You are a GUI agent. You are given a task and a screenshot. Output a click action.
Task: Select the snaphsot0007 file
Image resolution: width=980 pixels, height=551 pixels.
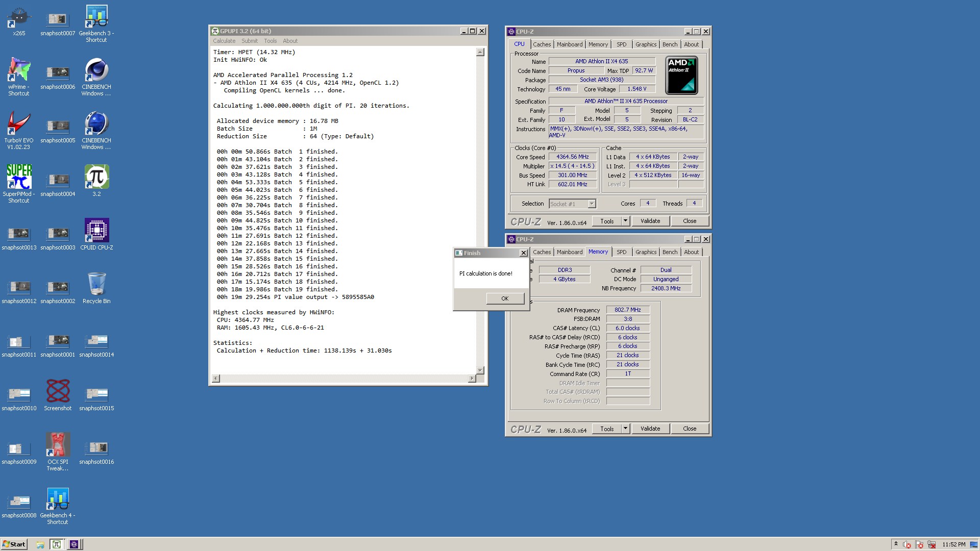pos(58,23)
